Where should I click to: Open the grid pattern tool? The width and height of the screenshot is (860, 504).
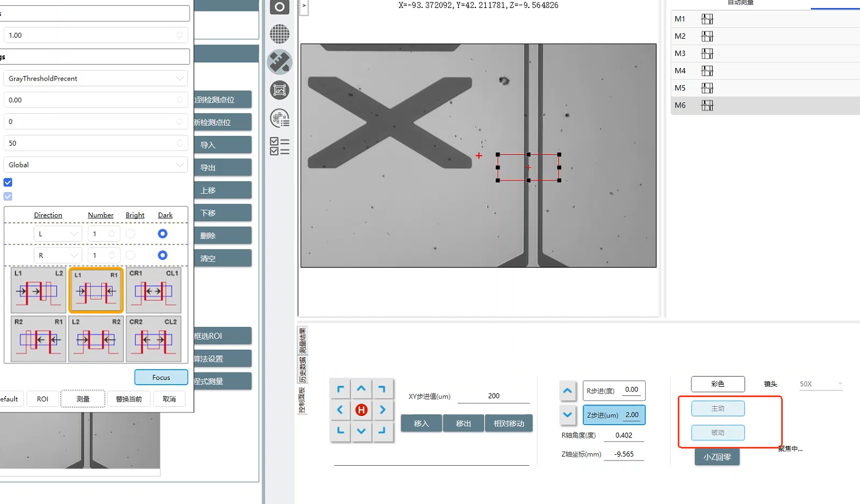click(279, 34)
